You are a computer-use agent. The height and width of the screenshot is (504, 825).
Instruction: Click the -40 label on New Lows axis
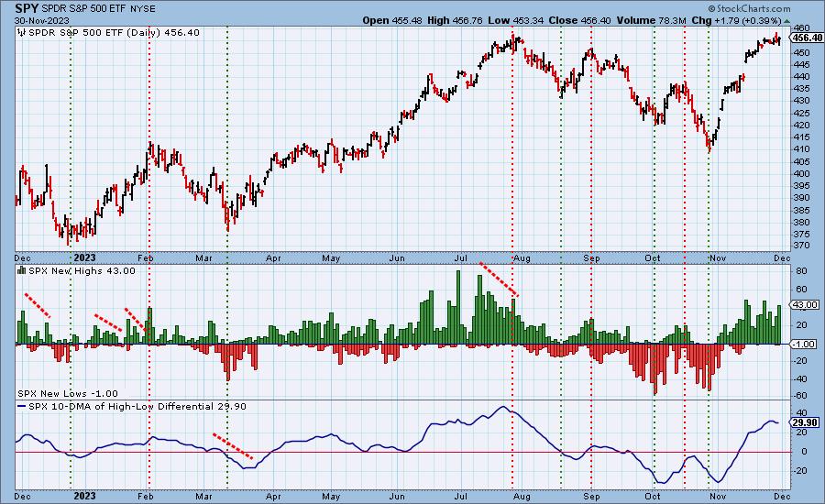[801, 378]
